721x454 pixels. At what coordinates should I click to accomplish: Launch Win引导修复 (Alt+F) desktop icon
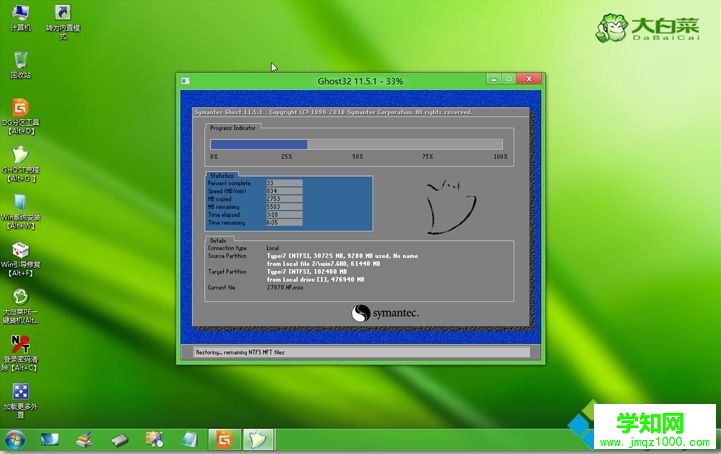point(21,259)
